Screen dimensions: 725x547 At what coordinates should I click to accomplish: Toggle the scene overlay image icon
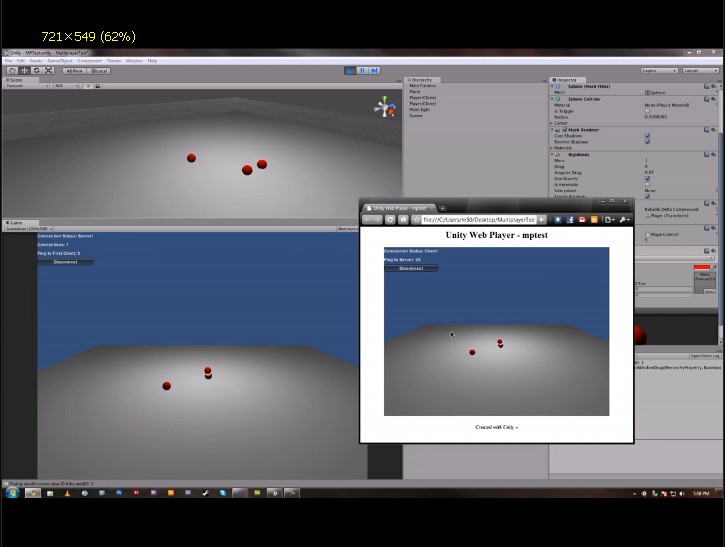(x=98, y=86)
